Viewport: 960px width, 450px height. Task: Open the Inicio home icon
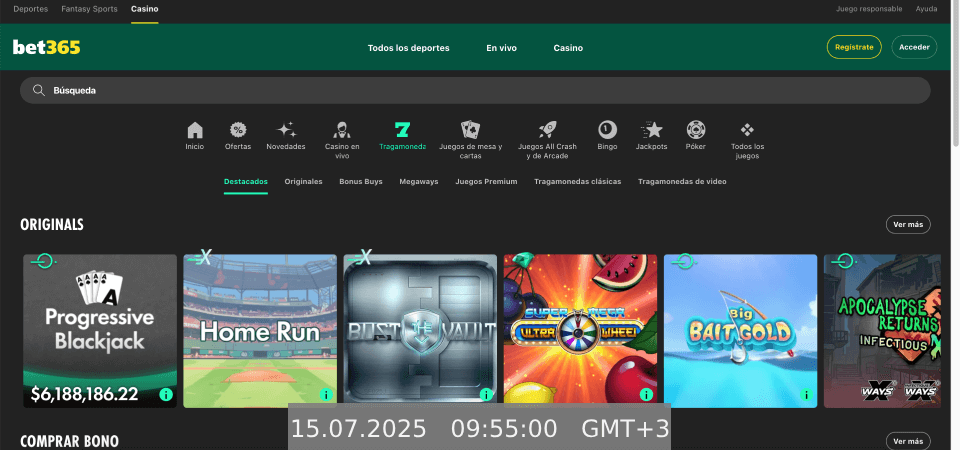tap(195, 130)
